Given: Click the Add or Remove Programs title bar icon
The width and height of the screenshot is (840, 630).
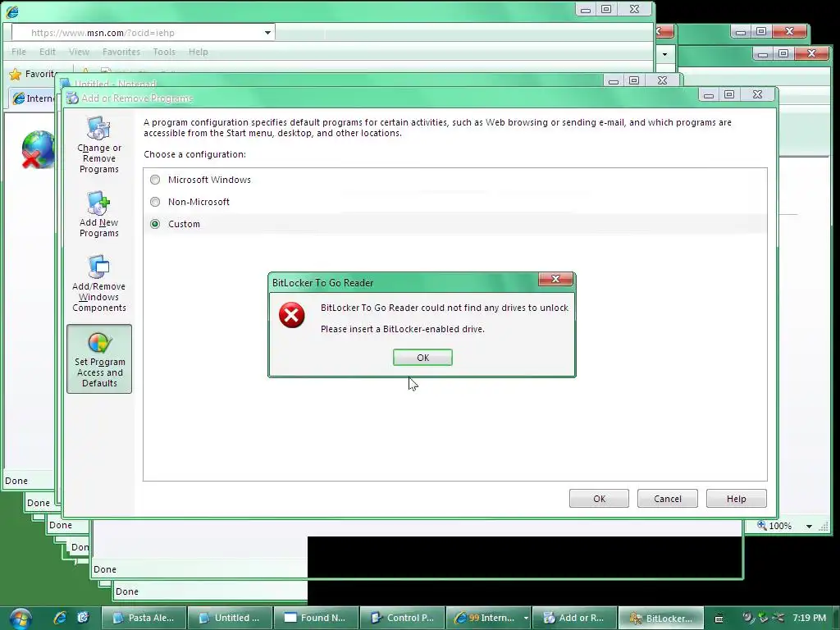Looking at the screenshot, I should [72, 98].
